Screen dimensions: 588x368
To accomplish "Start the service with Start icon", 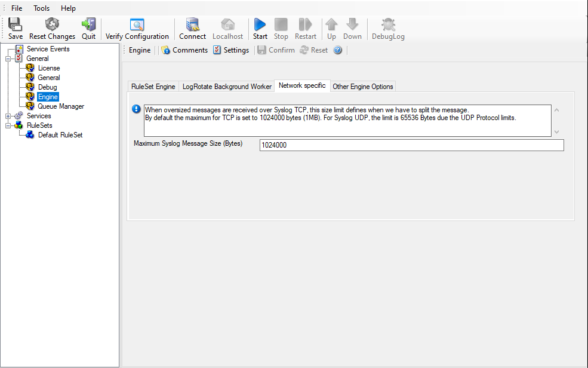I will tap(260, 25).
